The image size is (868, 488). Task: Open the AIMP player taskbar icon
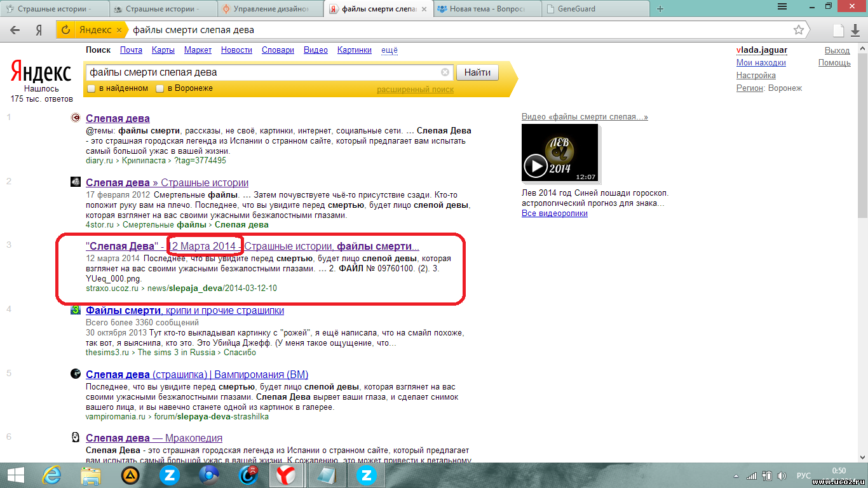(x=130, y=475)
